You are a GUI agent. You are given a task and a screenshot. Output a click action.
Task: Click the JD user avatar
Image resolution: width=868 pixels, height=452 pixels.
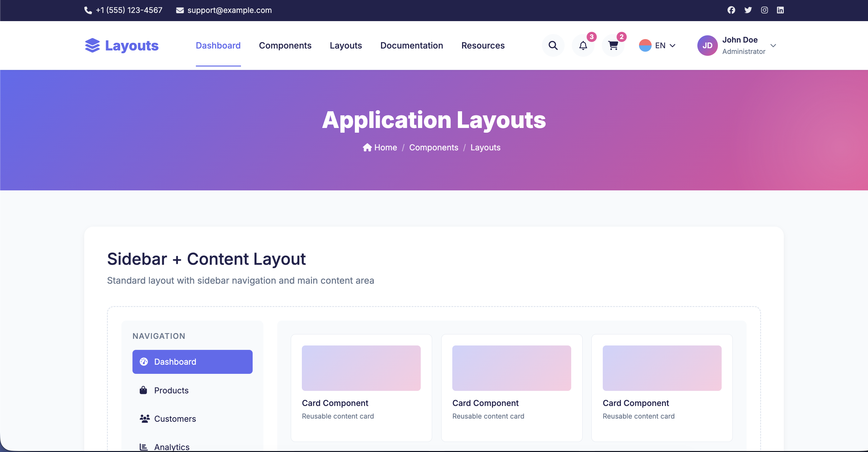click(x=707, y=45)
